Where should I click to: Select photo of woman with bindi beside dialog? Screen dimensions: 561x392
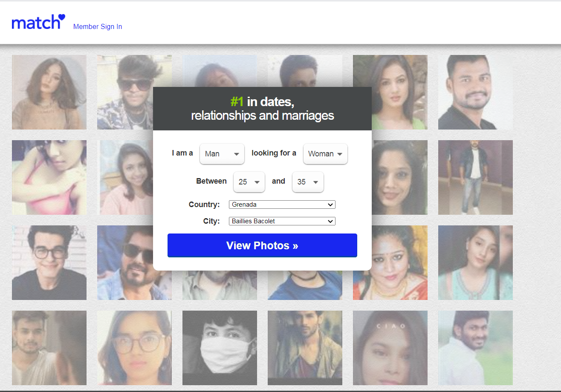(399, 177)
